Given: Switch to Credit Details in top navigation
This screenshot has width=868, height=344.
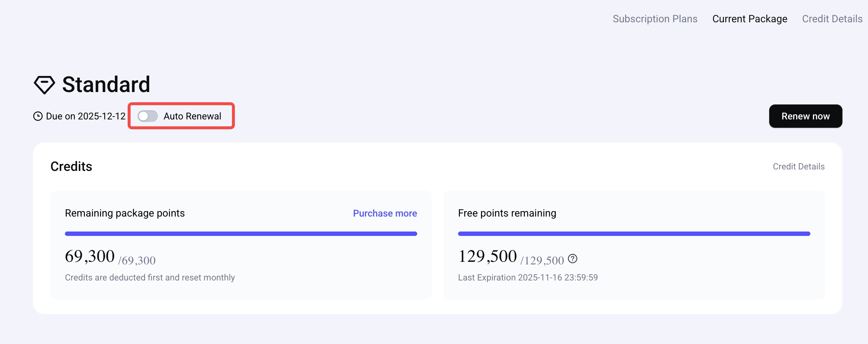Looking at the screenshot, I should [832, 19].
